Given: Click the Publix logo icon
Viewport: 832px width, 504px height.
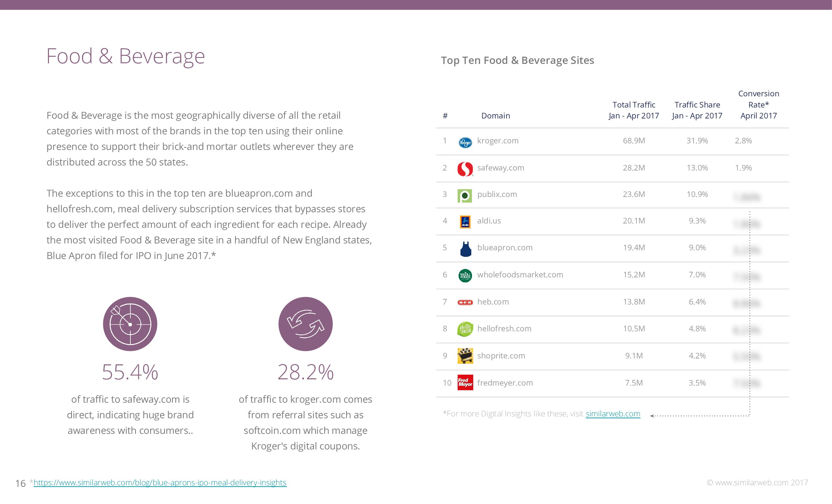Looking at the screenshot, I should point(465,196).
